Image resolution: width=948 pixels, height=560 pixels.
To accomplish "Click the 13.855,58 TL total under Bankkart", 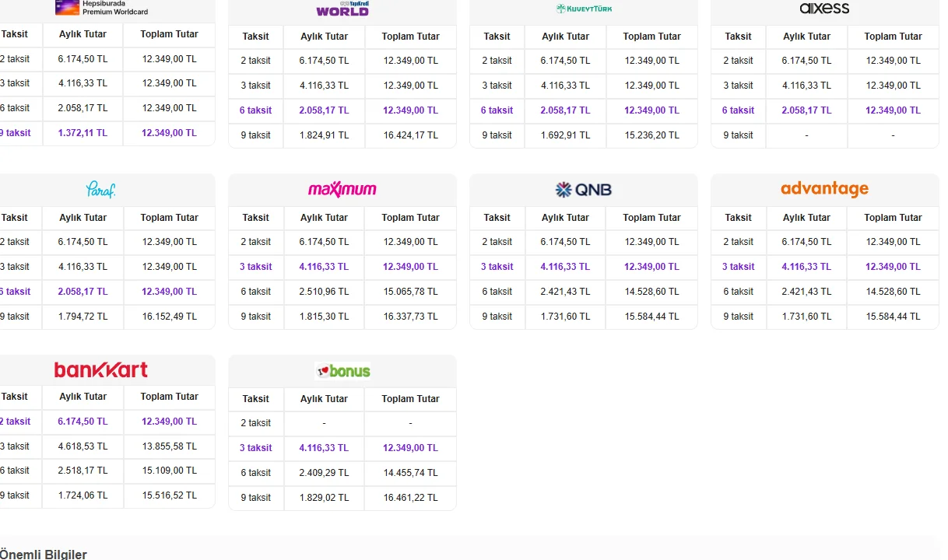I will point(169,446).
